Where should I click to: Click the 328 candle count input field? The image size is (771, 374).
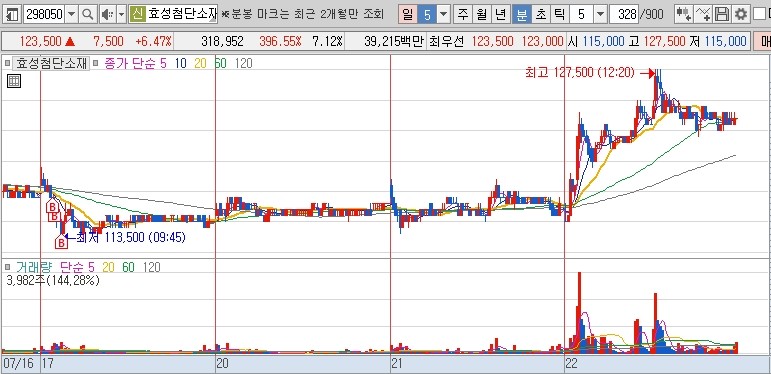[623, 15]
